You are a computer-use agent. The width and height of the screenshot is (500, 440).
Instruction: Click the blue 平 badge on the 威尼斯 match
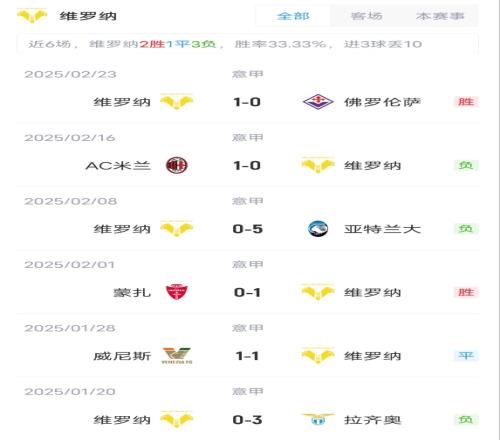click(x=466, y=356)
